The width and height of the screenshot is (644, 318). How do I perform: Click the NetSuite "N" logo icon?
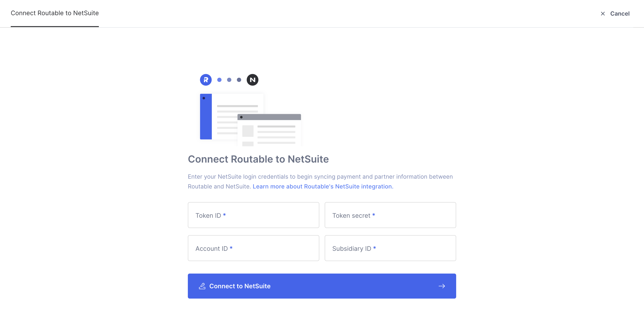[252, 80]
